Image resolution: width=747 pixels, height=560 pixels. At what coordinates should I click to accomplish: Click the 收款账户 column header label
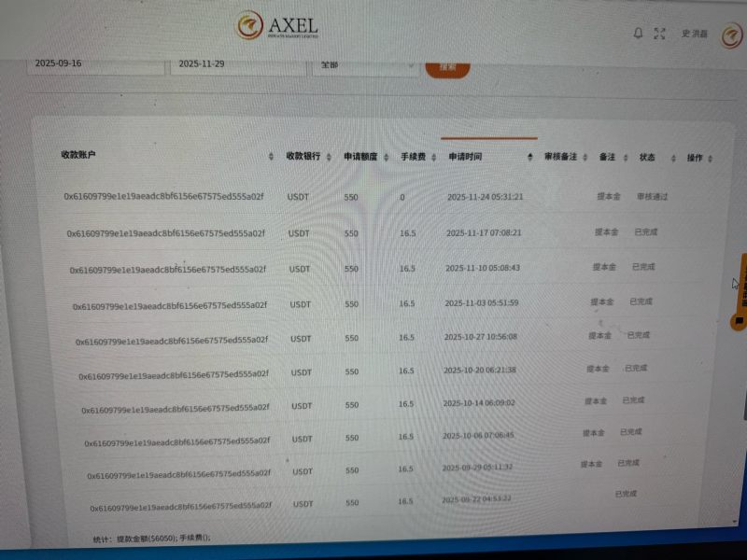(x=78, y=155)
